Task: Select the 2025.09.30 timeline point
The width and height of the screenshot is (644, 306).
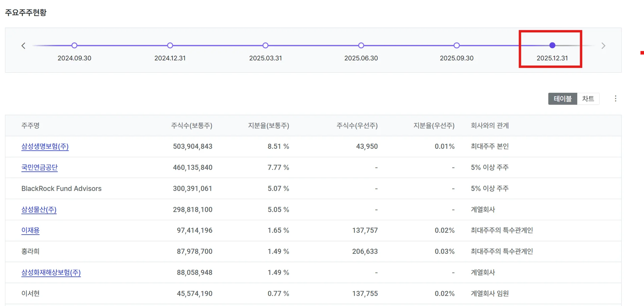Action: coord(457,46)
